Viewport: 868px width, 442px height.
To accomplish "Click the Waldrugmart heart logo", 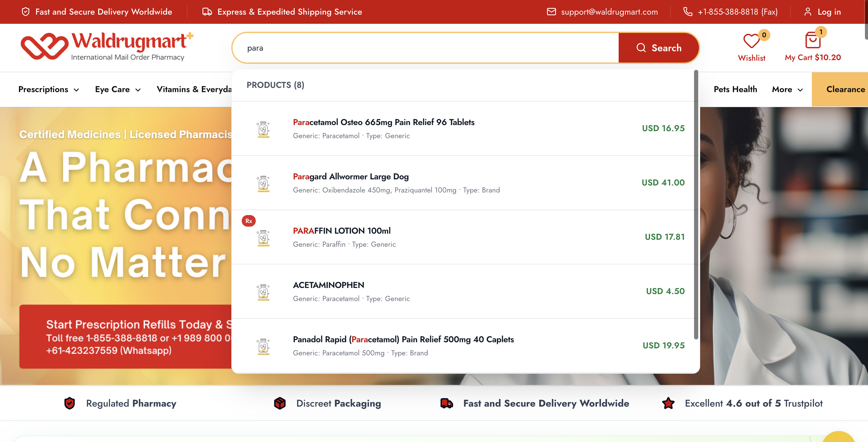I will [x=44, y=46].
